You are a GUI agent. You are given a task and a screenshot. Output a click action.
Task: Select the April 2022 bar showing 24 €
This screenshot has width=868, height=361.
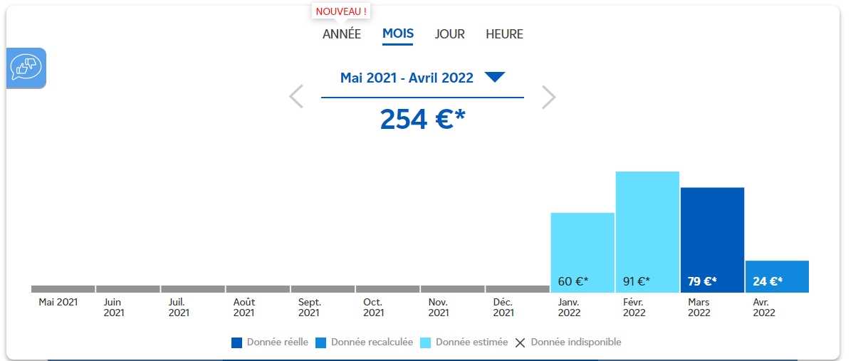click(777, 276)
